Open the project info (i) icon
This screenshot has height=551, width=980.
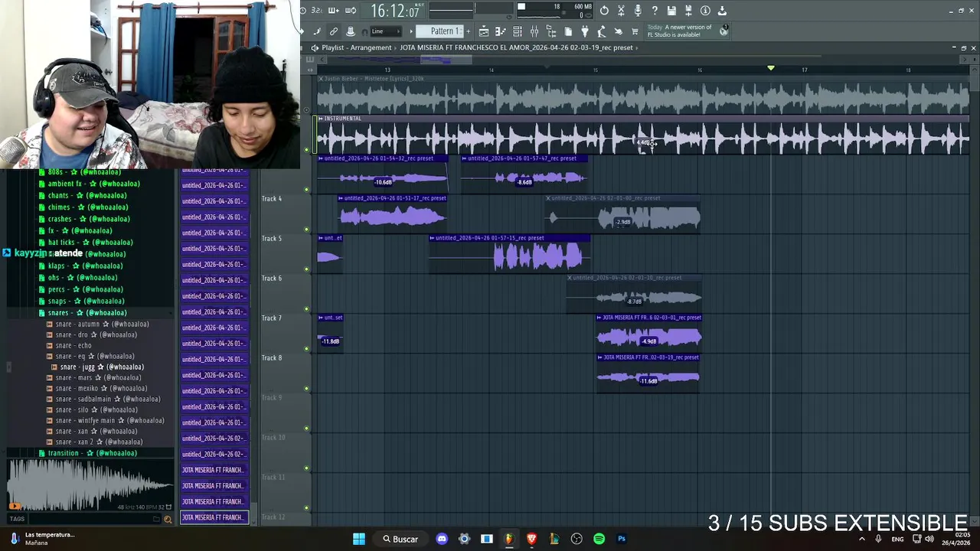(x=705, y=11)
